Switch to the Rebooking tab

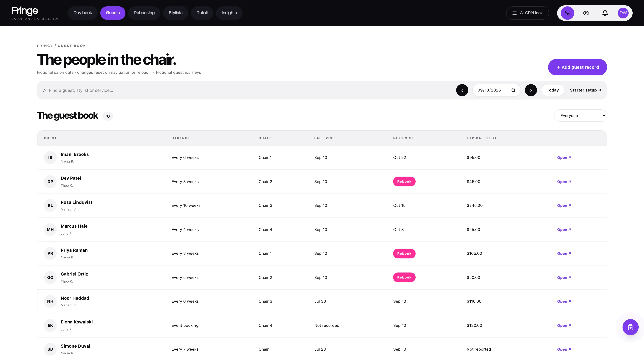[x=144, y=13]
